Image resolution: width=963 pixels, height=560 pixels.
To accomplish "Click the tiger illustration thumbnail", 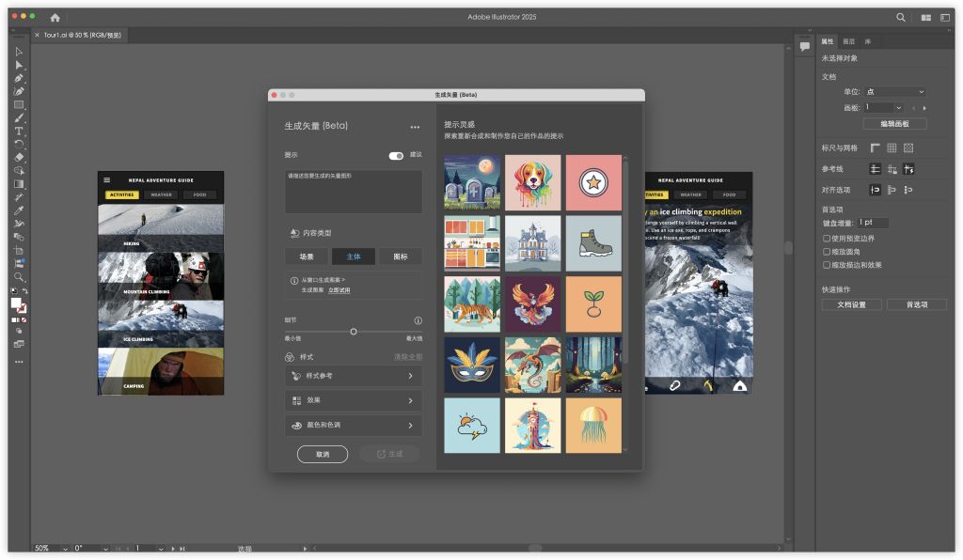I will pos(472,303).
